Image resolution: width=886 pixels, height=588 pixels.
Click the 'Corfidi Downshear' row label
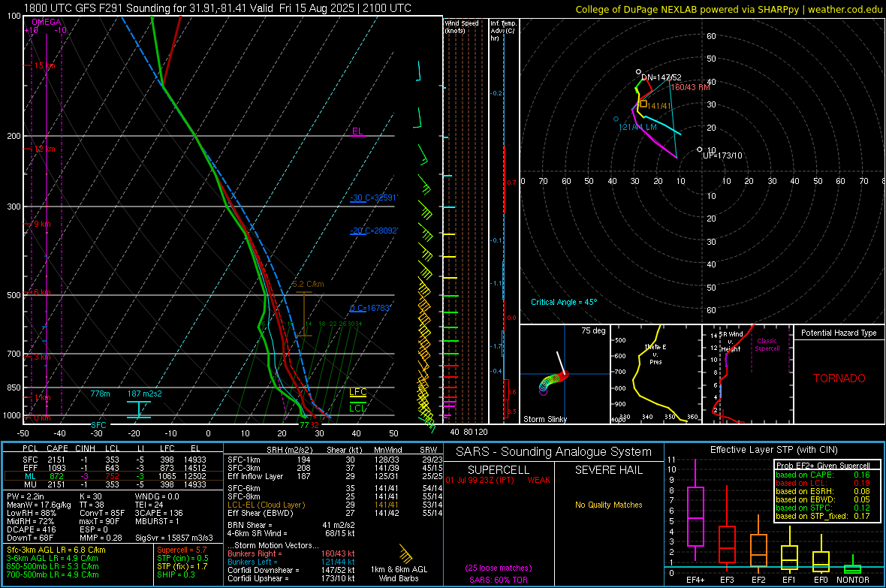point(264,571)
